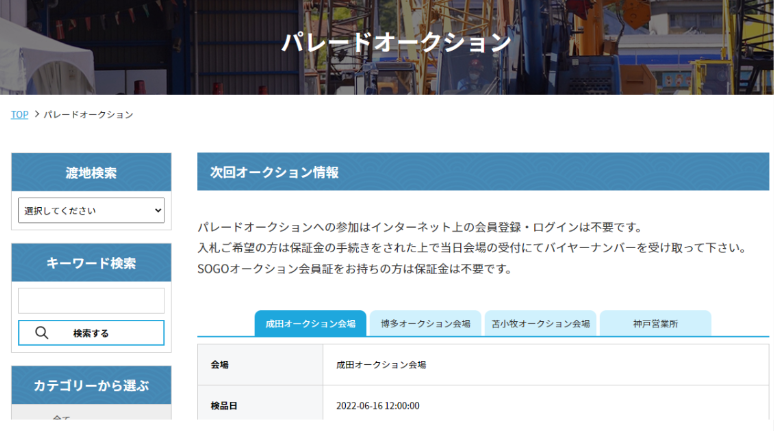Click the 渡地検索 sidebar header
The height and width of the screenshot is (431, 774).
tap(91, 172)
